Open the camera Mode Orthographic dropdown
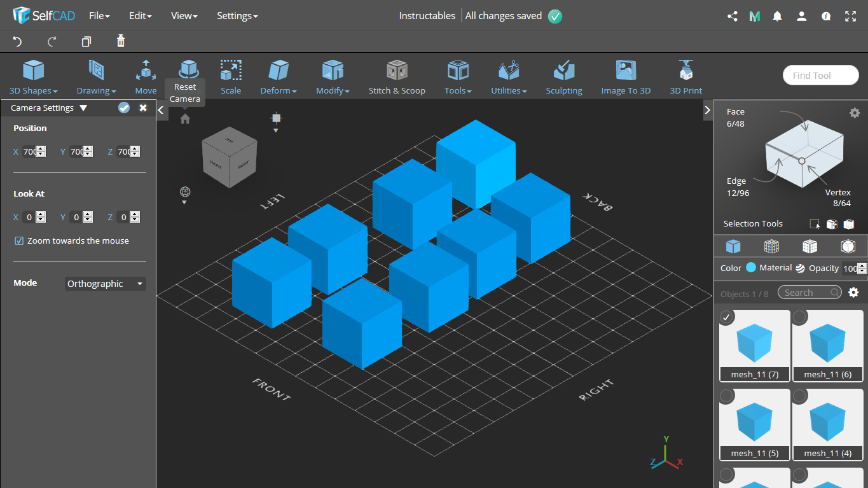The width and height of the screenshot is (868, 488). coord(106,284)
